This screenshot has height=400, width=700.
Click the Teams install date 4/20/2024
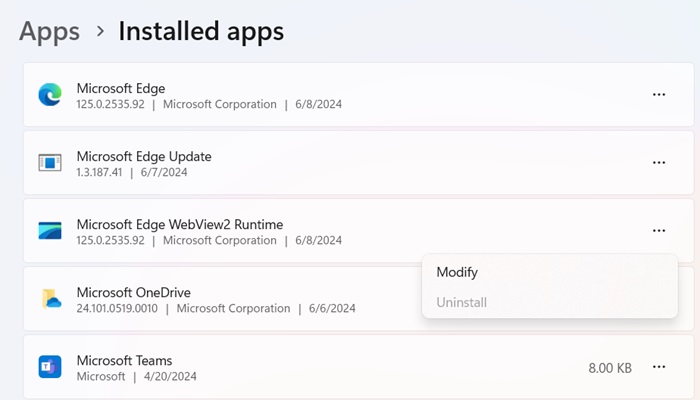pos(170,376)
